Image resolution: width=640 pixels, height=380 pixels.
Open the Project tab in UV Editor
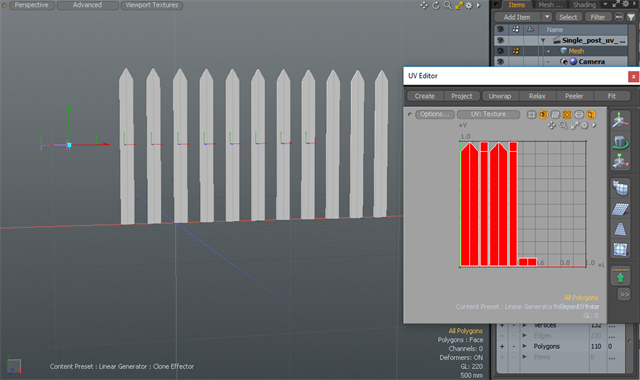pyautogui.click(x=462, y=96)
